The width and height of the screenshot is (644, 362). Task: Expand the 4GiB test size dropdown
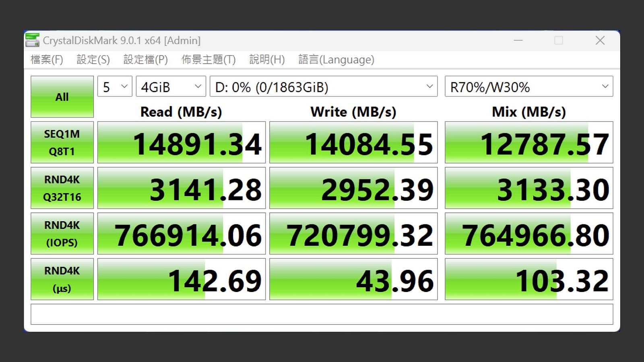tap(171, 86)
